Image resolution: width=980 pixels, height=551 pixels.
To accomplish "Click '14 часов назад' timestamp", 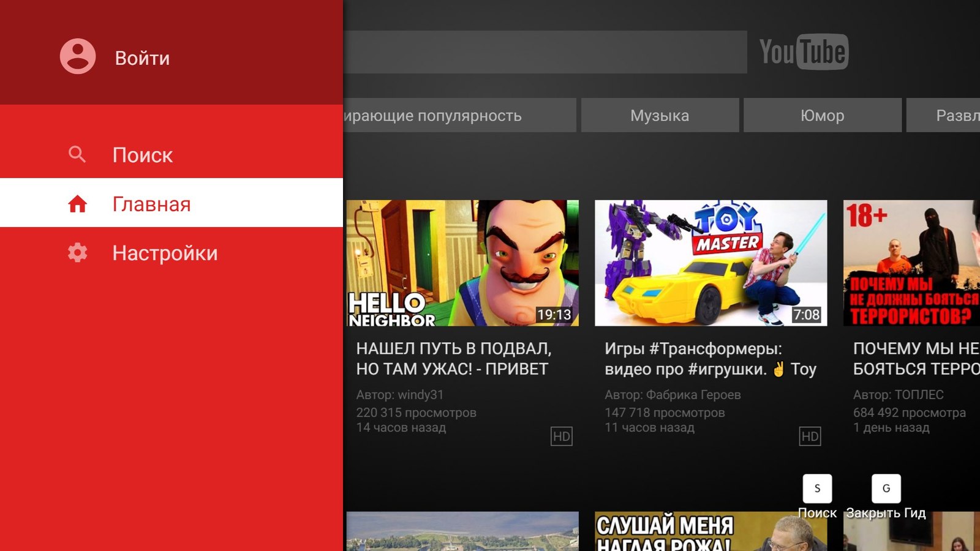I will (x=401, y=427).
